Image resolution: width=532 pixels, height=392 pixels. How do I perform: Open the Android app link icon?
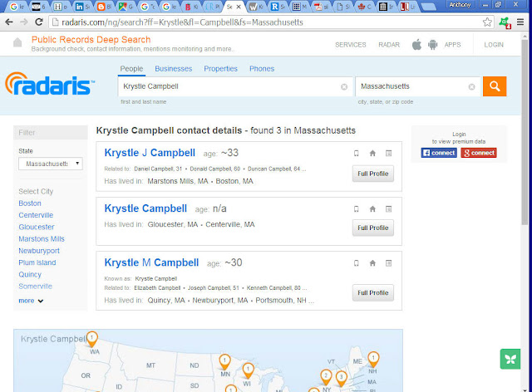point(432,44)
